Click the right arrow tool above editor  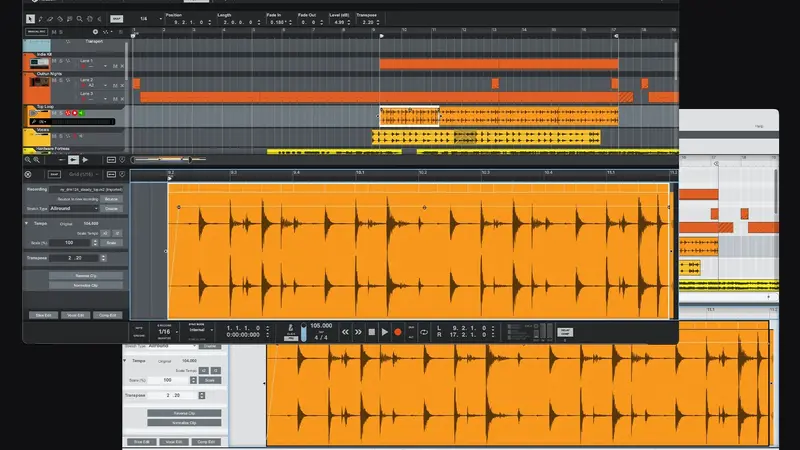pyautogui.click(x=85, y=160)
